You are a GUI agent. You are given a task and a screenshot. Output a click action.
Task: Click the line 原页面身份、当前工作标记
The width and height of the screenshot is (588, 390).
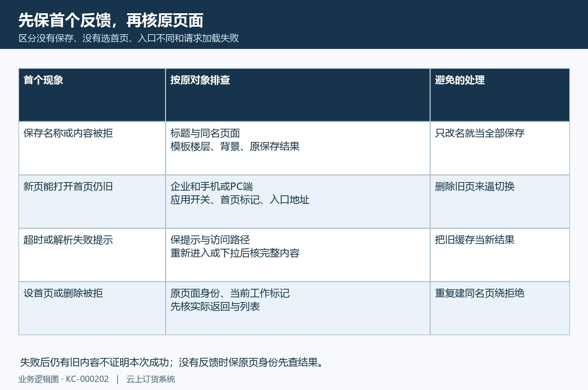[230, 293]
